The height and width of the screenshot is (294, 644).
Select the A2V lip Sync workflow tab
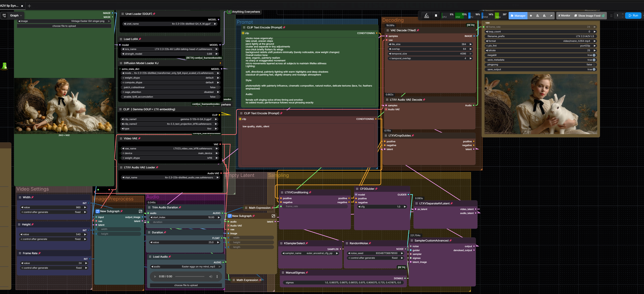tap(10, 6)
